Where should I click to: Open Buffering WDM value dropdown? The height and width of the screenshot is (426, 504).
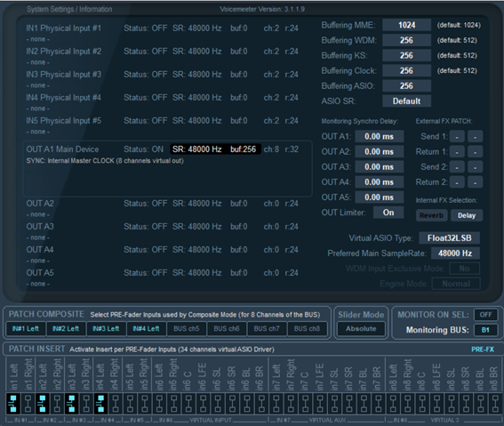click(x=406, y=40)
